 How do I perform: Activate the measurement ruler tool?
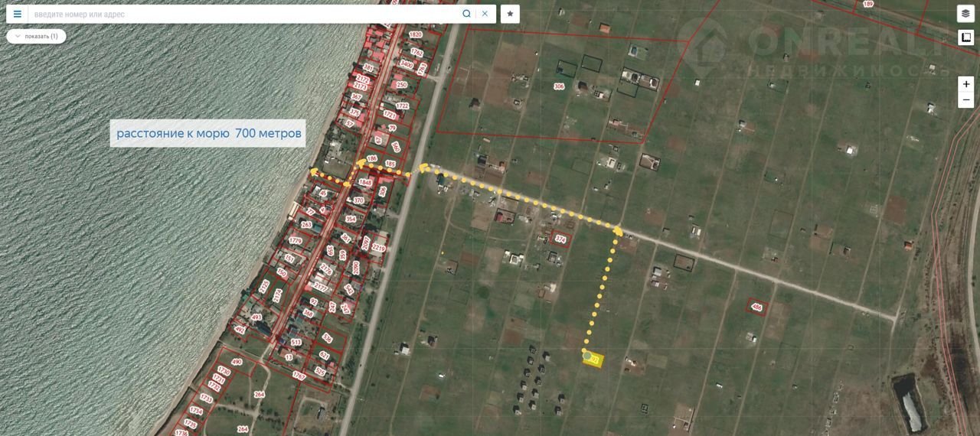coord(965,37)
